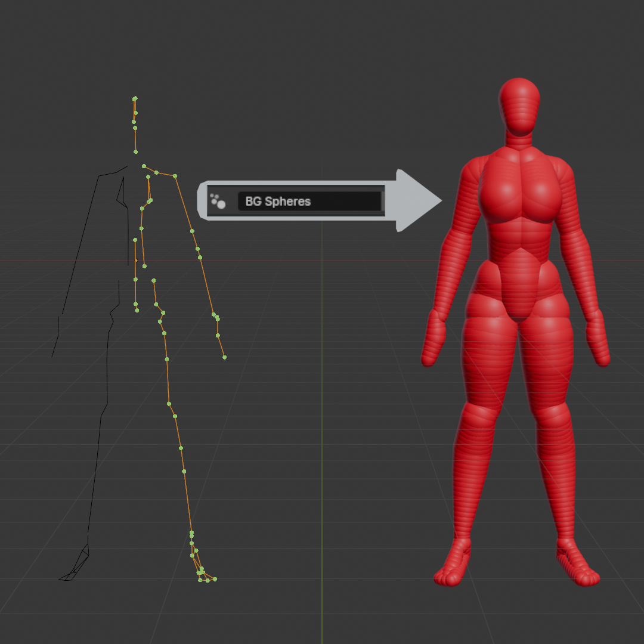Select the BG Spheres name field
This screenshot has width=644, height=644.
click(309, 202)
